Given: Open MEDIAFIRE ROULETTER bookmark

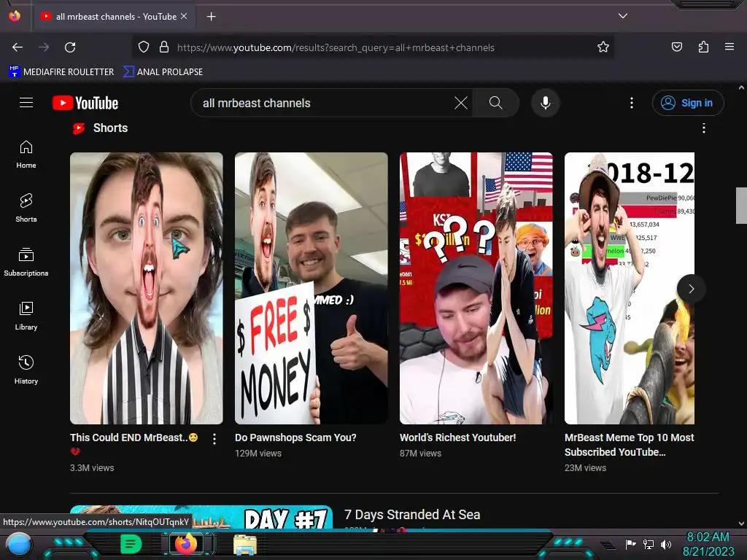Looking at the screenshot, I should coord(61,72).
